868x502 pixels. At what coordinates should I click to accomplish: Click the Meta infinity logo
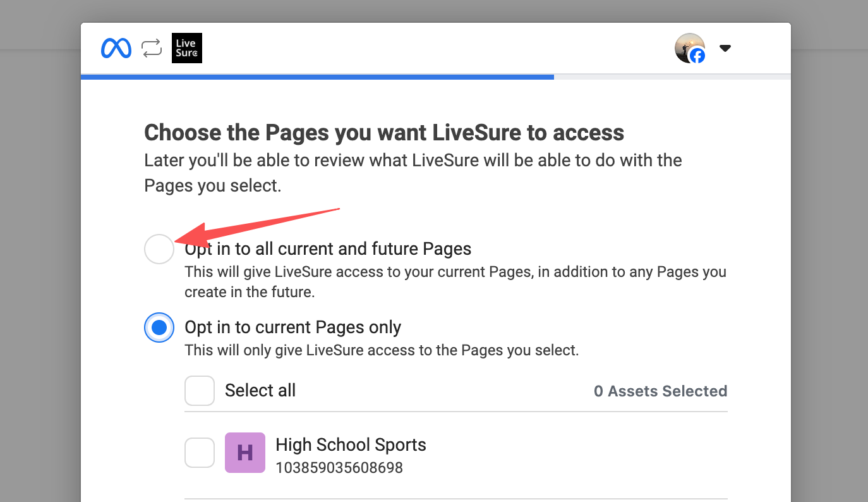[116, 48]
